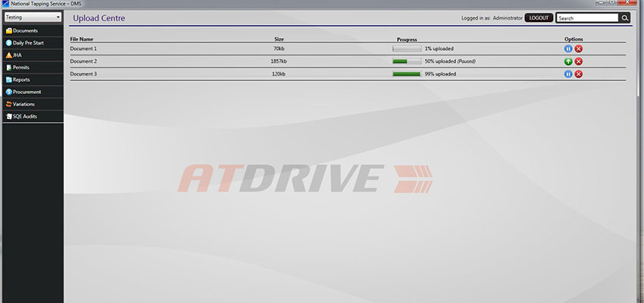The width and height of the screenshot is (644, 303).
Task: Click the 1% uploaded status text
Action: pyautogui.click(x=439, y=48)
